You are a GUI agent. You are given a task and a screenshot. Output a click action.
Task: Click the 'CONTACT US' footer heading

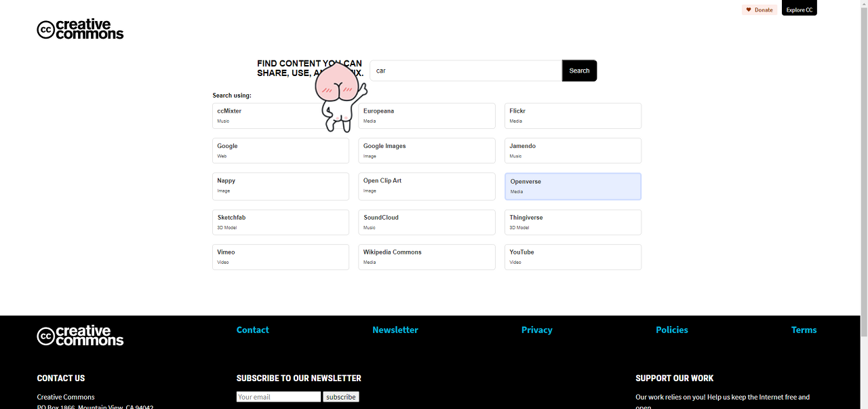[61, 378]
